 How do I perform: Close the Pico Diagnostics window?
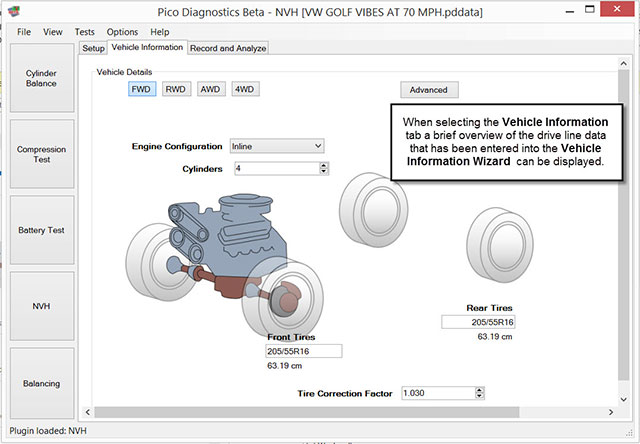coord(617,9)
